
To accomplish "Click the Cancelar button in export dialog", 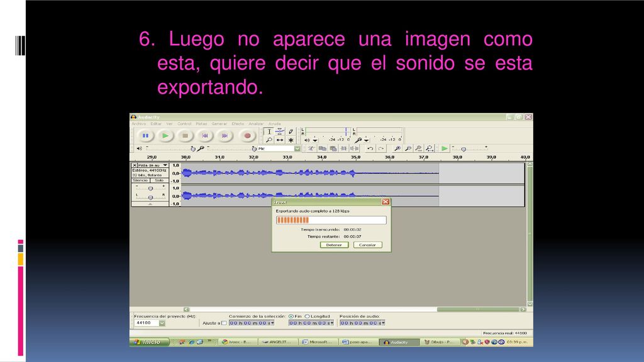I will 367,245.
